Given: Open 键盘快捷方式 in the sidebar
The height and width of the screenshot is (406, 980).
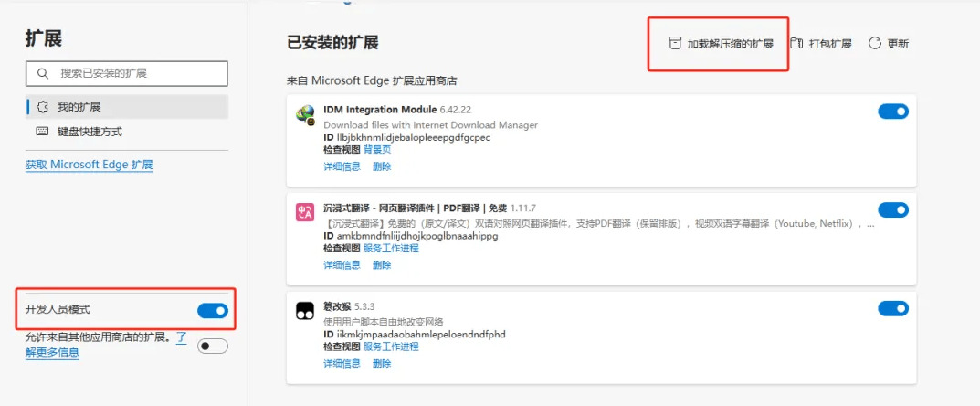Looking at the screenshot, I should coord(127,132).
